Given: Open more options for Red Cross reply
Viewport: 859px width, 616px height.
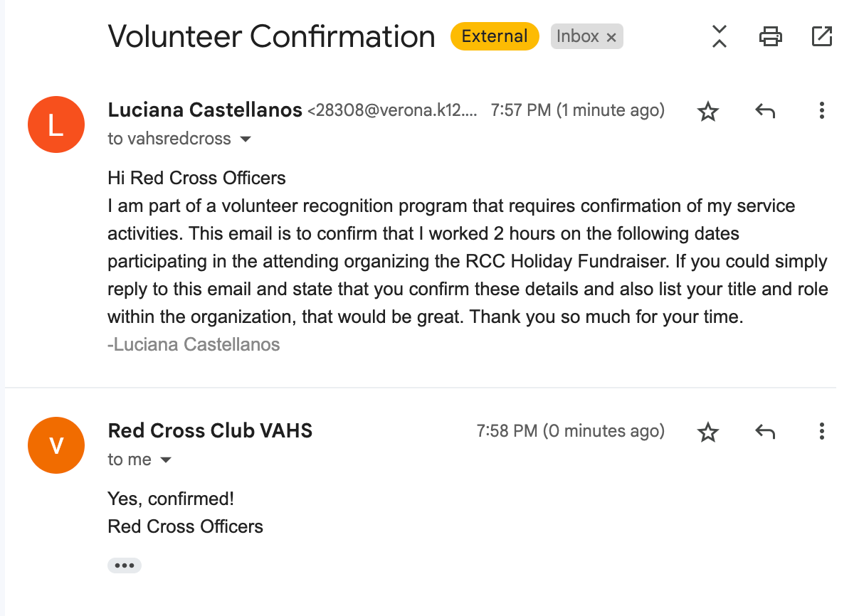Looking at the screenshot, I should (x=821, y=432).
